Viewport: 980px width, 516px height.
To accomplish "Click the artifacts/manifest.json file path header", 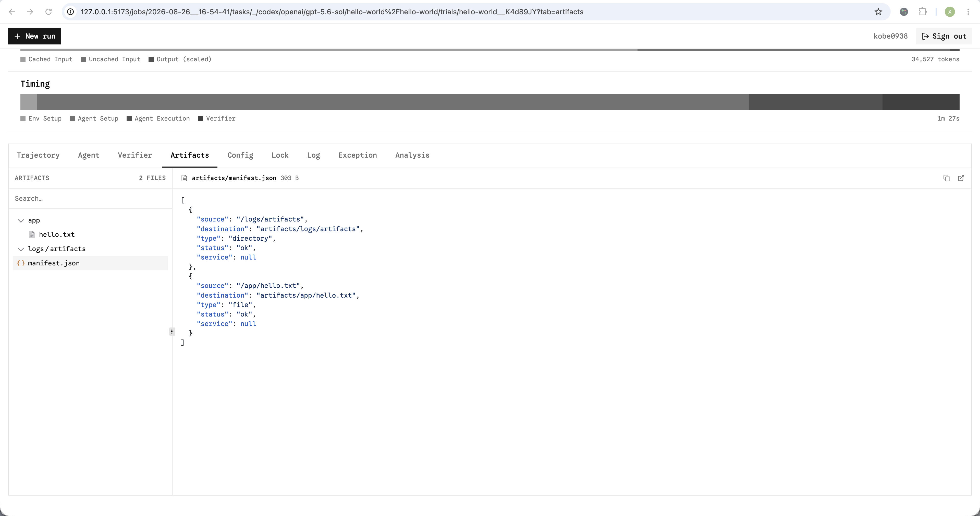I will (x=234, y=178).
